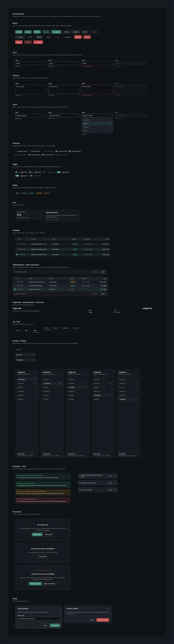Switch to the 'Expiring 12' tab

tap(66, 328)
